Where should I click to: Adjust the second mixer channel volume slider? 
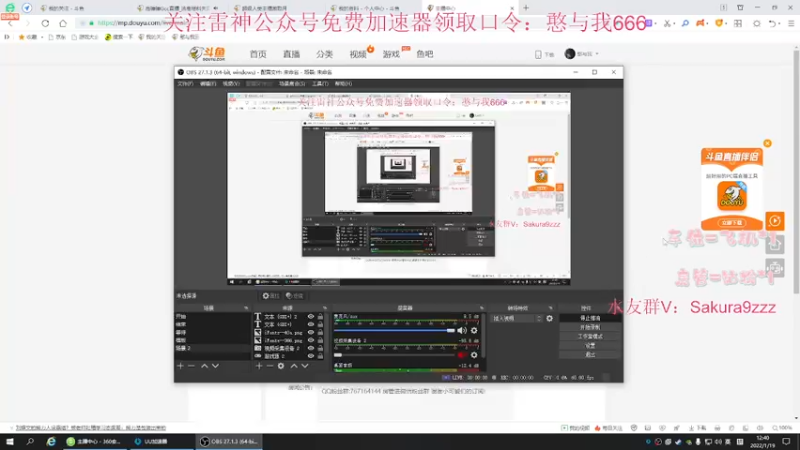[394, 355]
